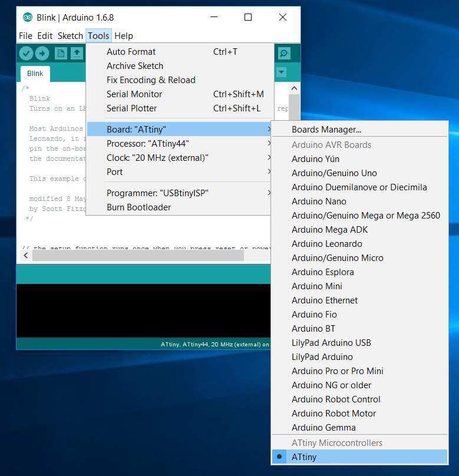Expand the Programmer: "USBtinyISP" submenu
Viewport: 459px width, 476px height.
179,193
